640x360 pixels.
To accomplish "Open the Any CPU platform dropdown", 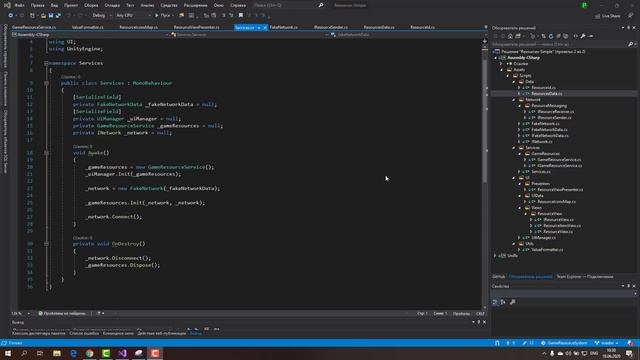I will pyautogui.click(x=133, y=16).
